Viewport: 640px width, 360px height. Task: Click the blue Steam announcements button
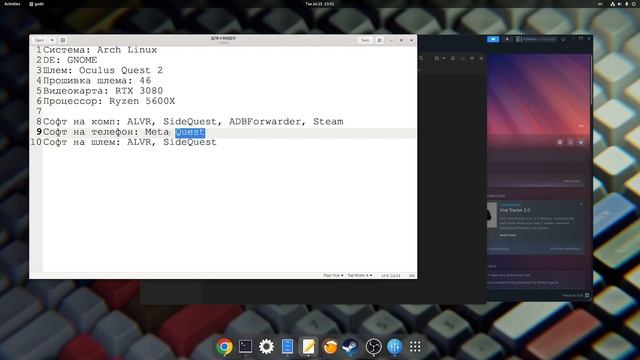pos(493,39)
